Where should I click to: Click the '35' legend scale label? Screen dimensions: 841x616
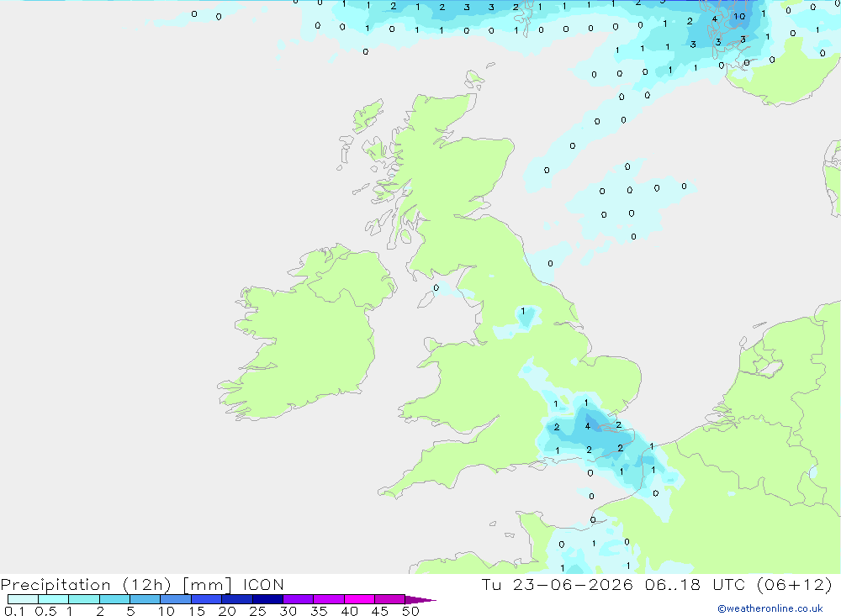click(319, 611)
